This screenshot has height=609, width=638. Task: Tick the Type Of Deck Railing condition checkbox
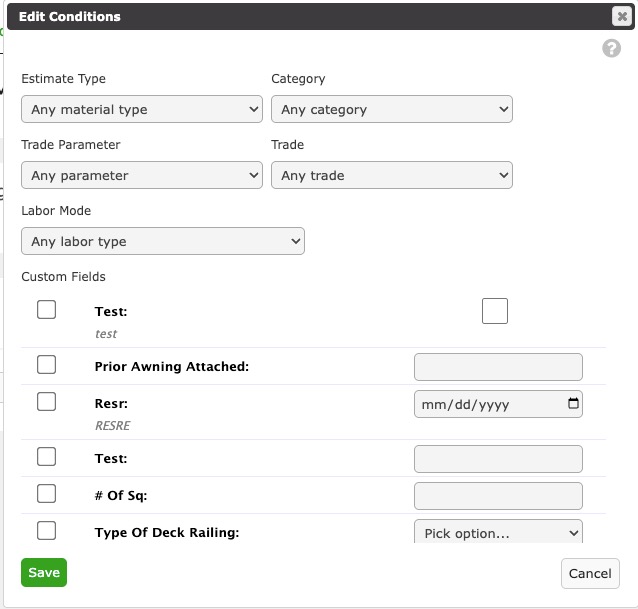coord(46,530)
